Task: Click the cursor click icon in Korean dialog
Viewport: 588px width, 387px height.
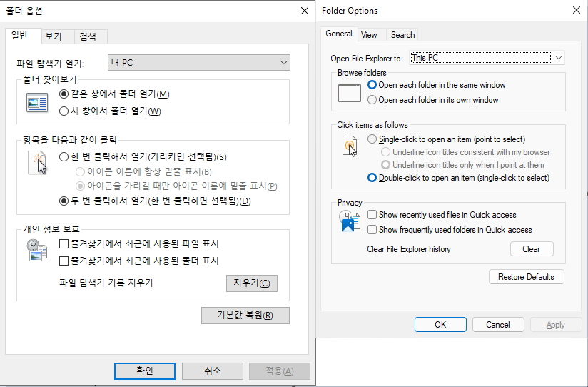Action: [x=38, y=163]
